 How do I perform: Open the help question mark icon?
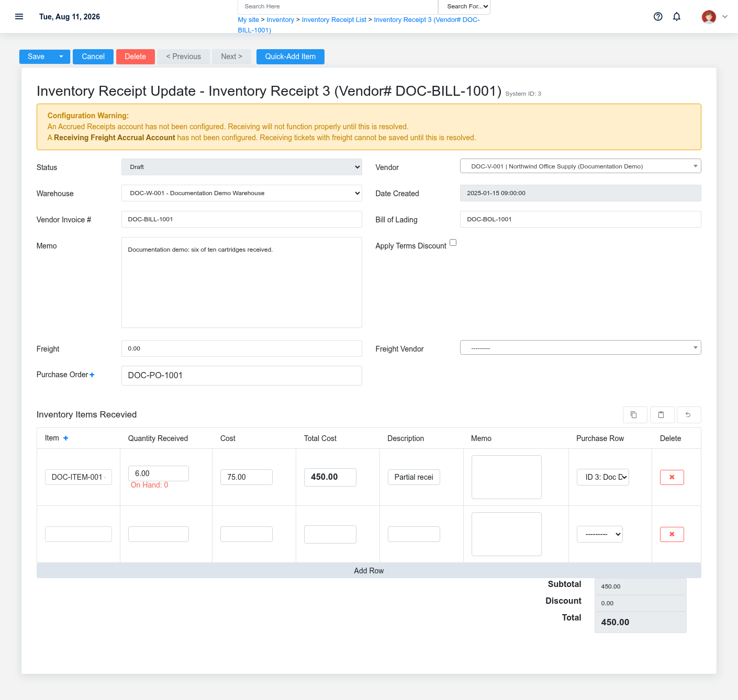[658, 17]
